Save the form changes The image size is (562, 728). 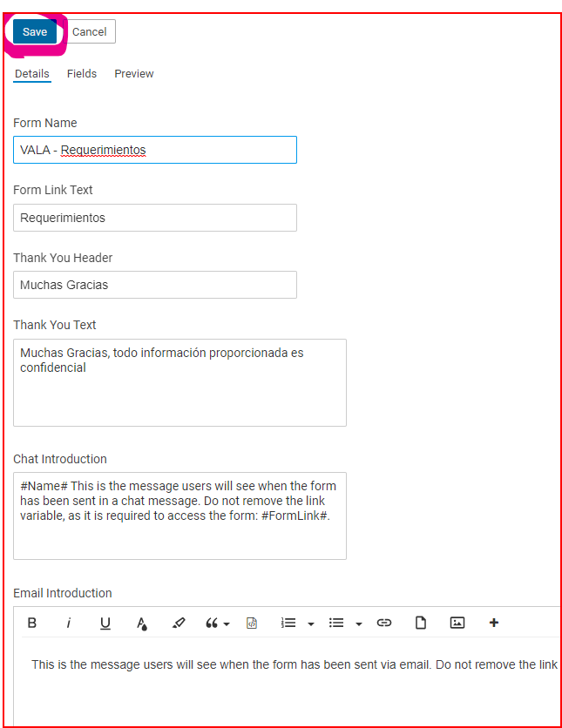(35, 31)
